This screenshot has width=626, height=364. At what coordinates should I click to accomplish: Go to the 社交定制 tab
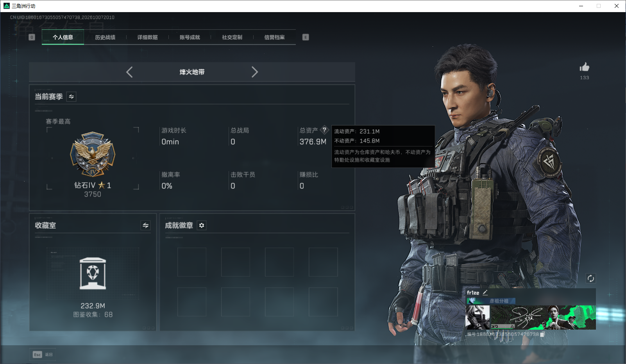pyautogui.click(x=232, y=37)
